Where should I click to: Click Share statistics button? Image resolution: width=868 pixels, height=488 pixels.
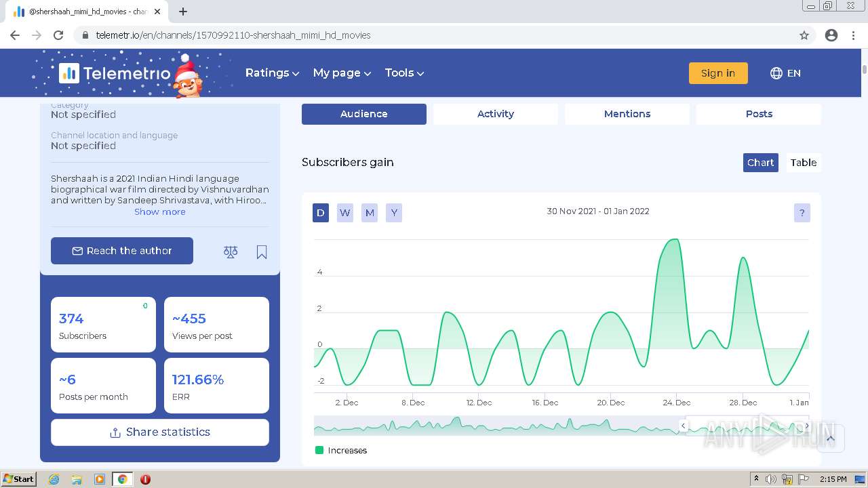coord(160,432)
